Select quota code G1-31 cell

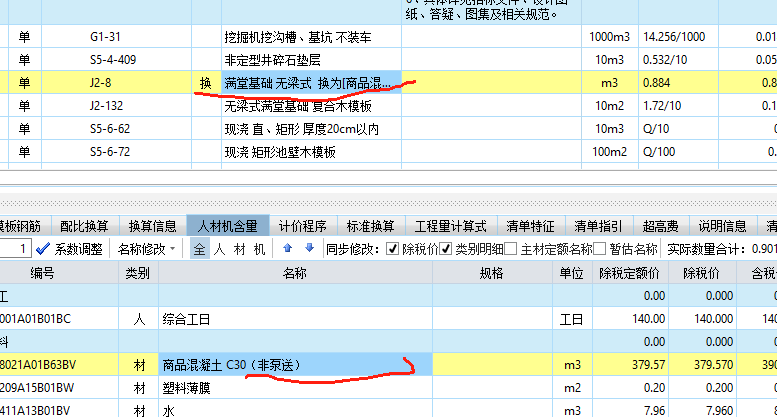tap(116, 37)
